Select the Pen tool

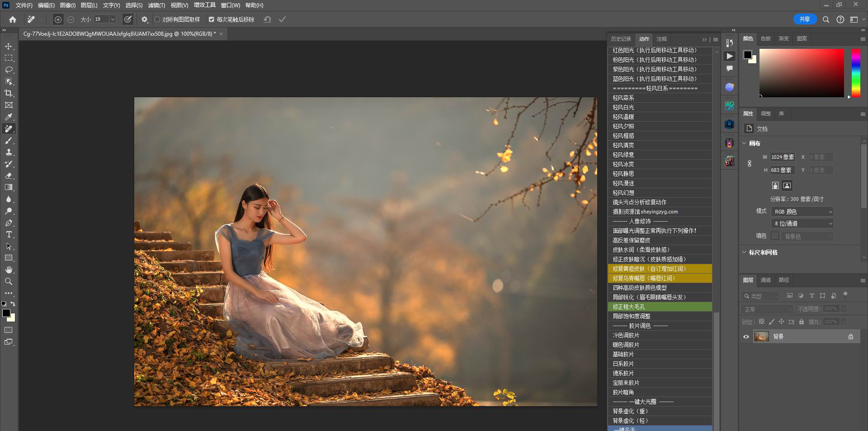pyautogui.click(x=9, y=223)
